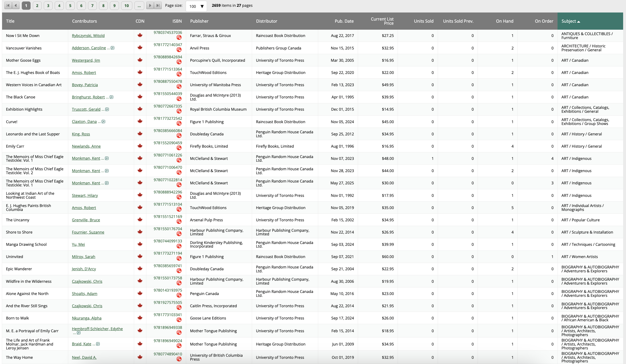
Task: Sort by the Units Sold Prev. header
Action: point(458,21)
